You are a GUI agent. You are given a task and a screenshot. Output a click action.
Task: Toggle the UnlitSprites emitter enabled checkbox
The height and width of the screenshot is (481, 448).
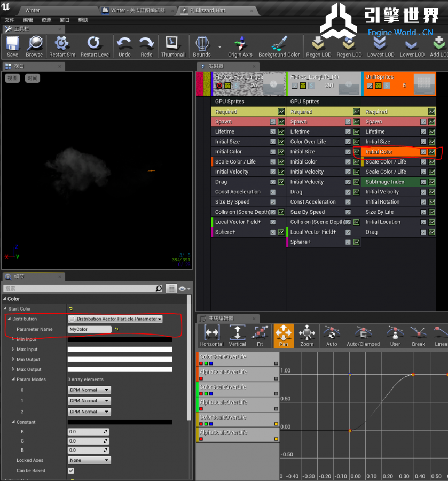(370, 86)
